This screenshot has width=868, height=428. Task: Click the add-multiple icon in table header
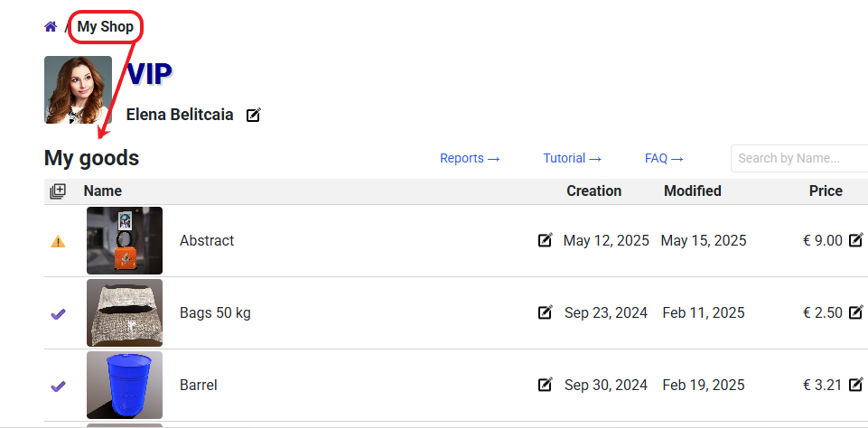pyautogui.click(x=58, y=191)
